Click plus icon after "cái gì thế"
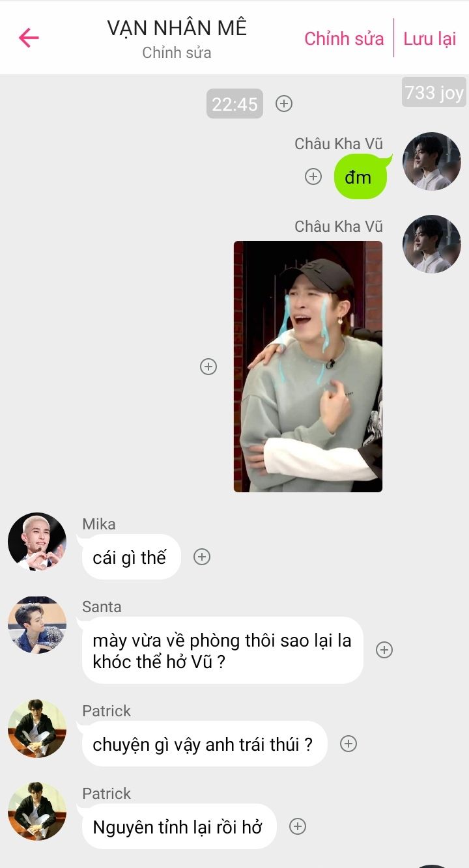This screenshot has width=469, height=868. [x=202, y=557]
